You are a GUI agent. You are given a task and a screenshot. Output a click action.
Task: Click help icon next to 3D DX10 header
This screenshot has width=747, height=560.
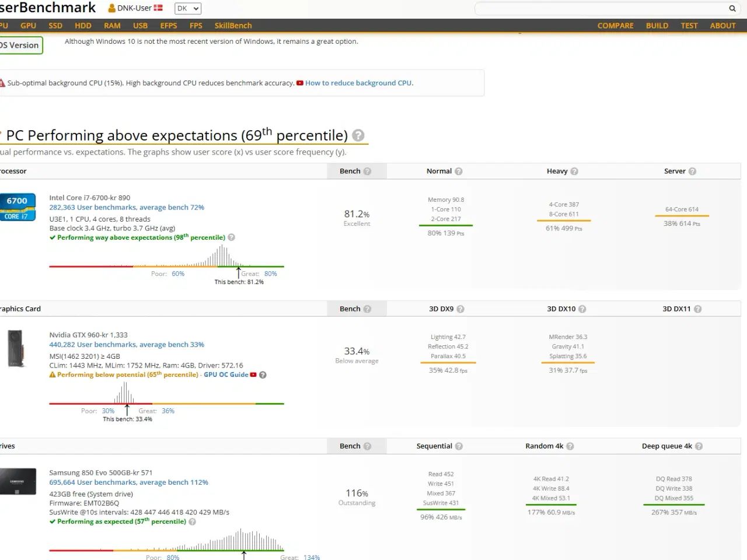point(582,309)
